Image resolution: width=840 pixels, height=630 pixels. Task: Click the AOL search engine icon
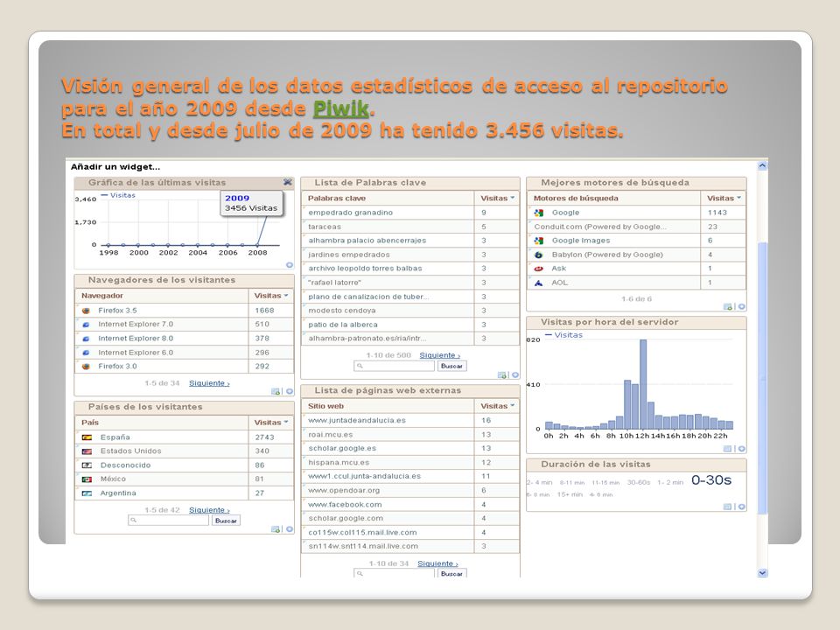point(539,283)
